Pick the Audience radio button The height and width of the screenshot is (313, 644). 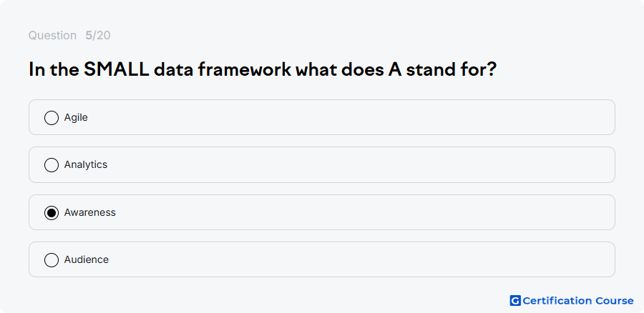point(52,260)
